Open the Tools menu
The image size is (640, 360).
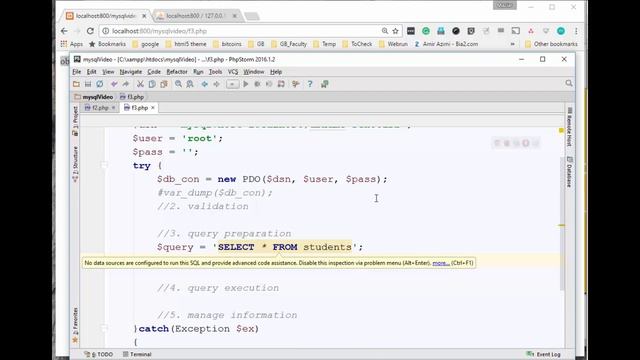tap(216, 72)
